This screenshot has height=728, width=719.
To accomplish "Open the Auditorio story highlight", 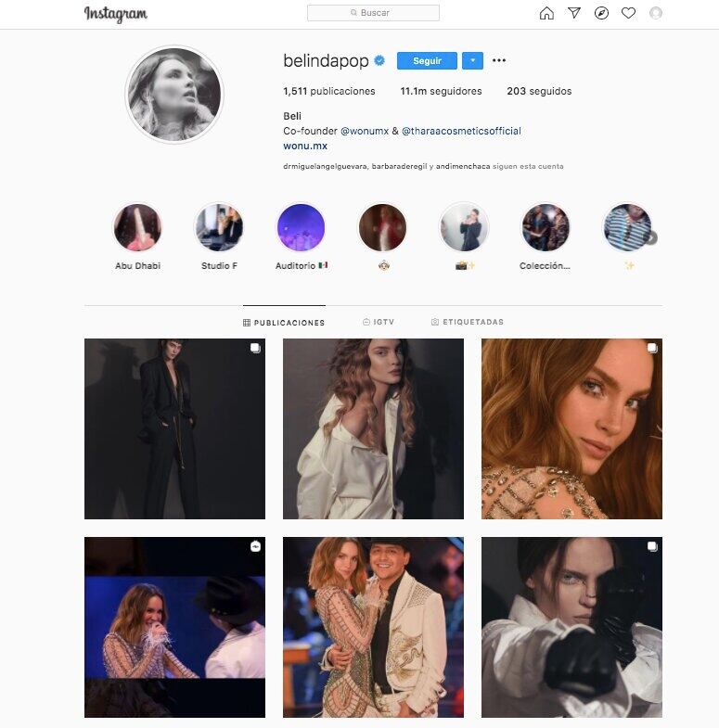I will [301, 227].
